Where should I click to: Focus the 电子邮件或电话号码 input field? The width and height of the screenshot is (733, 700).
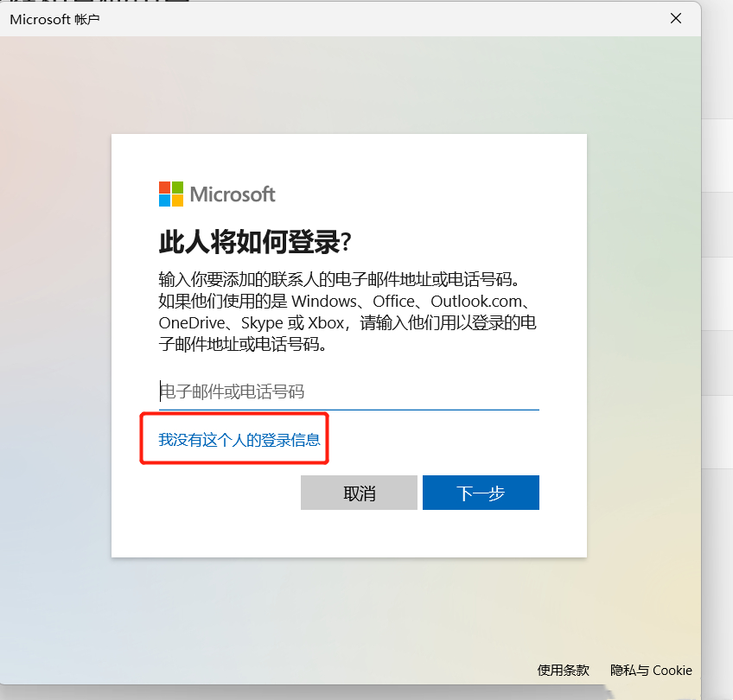pos(348,391)
